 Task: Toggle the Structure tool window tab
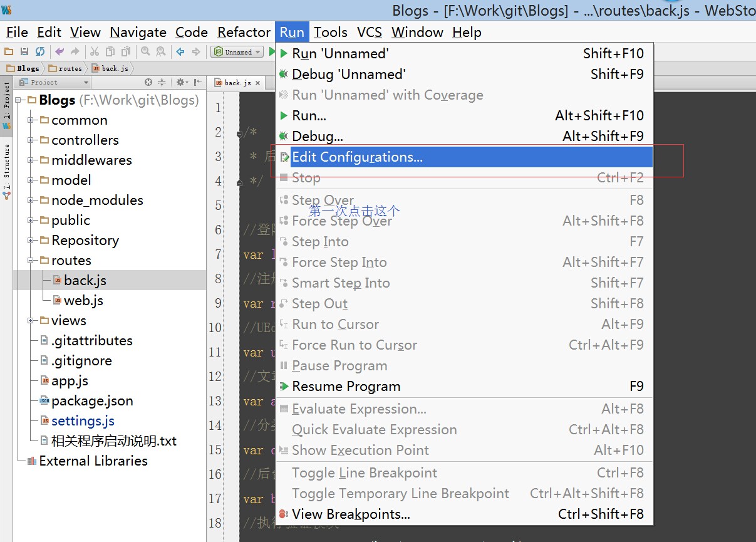[7, 169]
